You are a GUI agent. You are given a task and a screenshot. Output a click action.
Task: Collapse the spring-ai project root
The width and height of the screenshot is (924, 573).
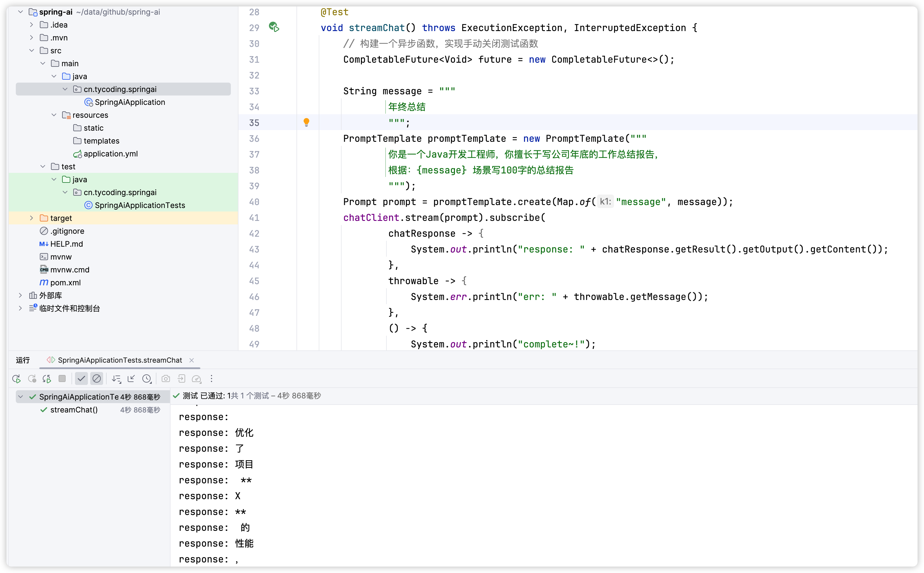(x=21, y=12)
